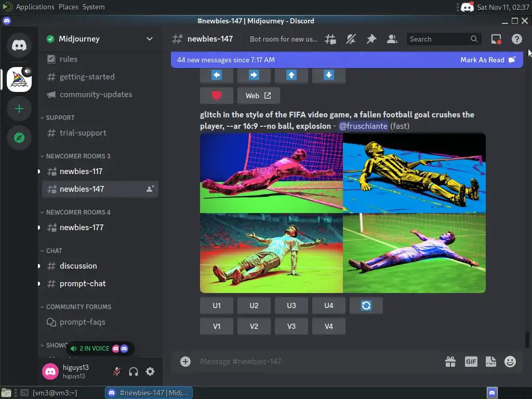
Task: Click the left arrow pan button
Action: (x=217, y=75)
